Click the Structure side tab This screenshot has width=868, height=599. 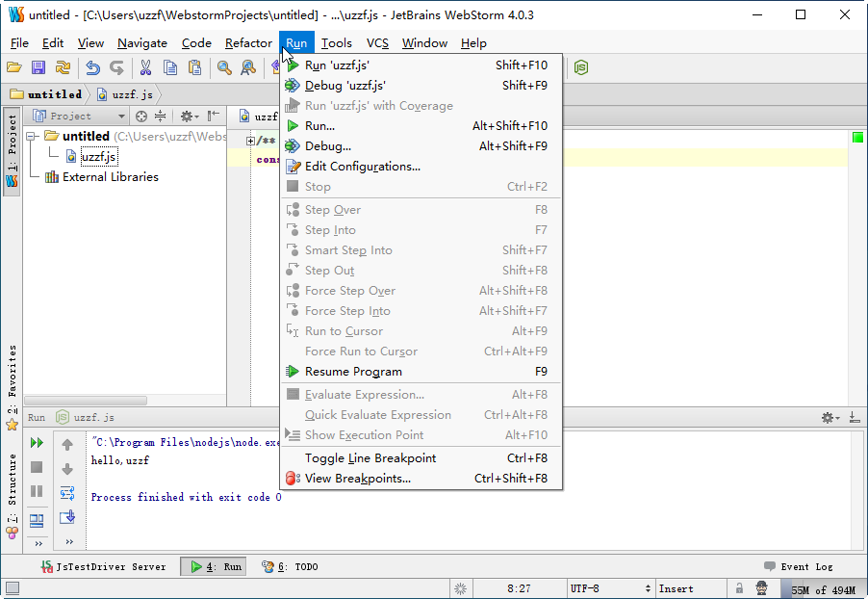(x=12, y=495)
